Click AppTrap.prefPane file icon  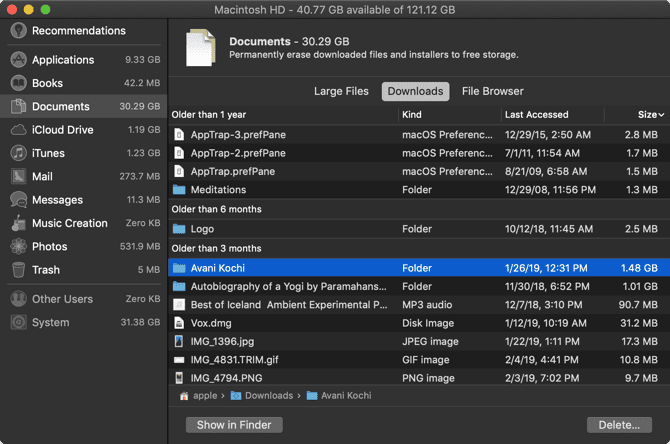179,171
